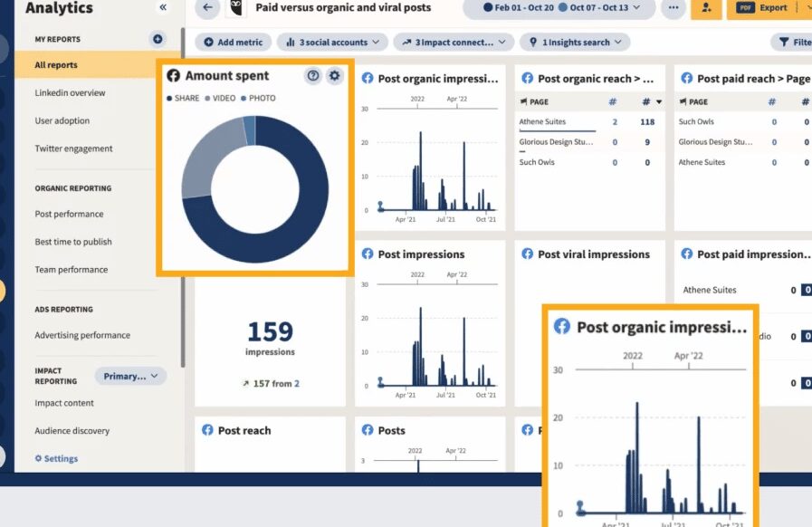
Task: Expand the 3 Impact connections dropdown
Action: (x=454, y=42)
